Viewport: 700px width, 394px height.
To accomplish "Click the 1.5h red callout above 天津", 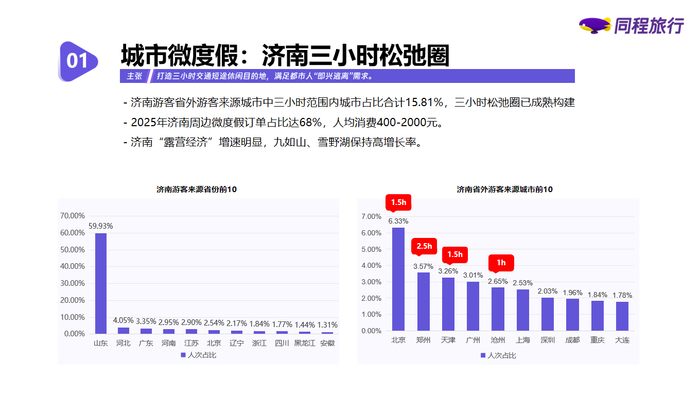I will pyautogui.click(x=454, y=255).
